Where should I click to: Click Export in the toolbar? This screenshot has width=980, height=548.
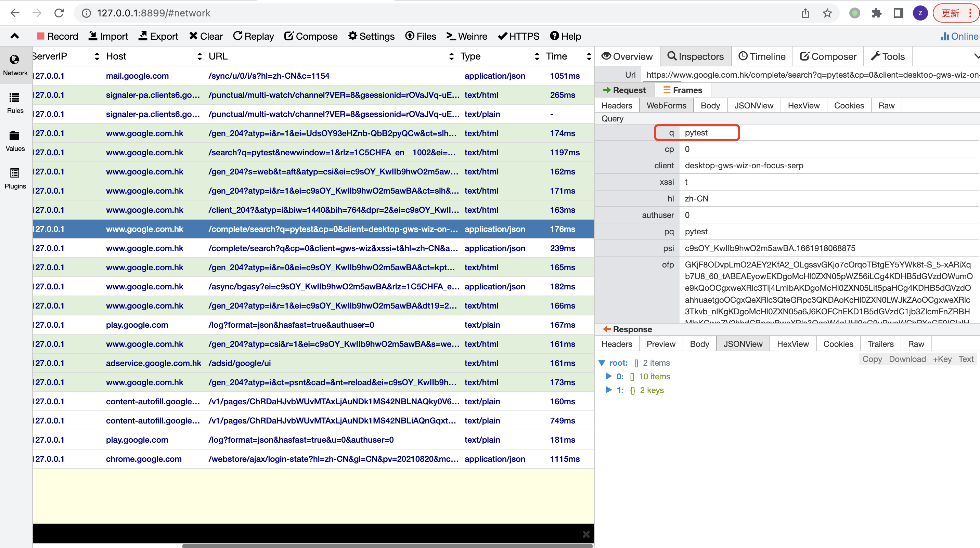(x=158, y=36)
